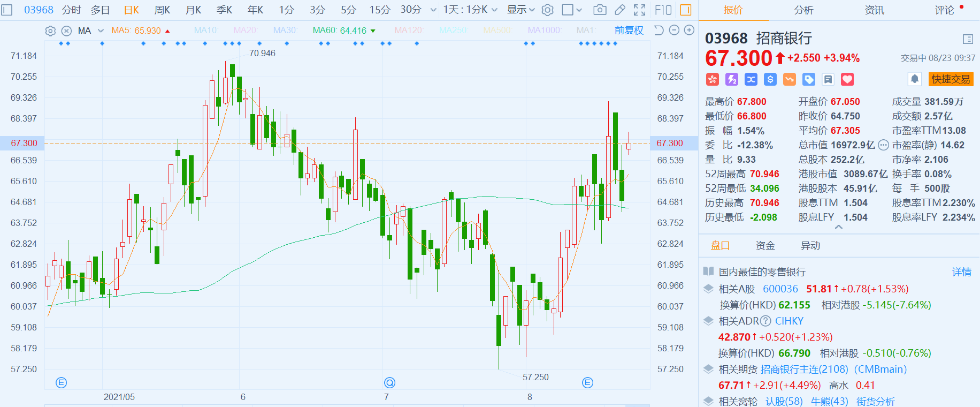980x407 pixels.
Task: Open the 1天:1分K period dropdown
Action: click(470, 10)
